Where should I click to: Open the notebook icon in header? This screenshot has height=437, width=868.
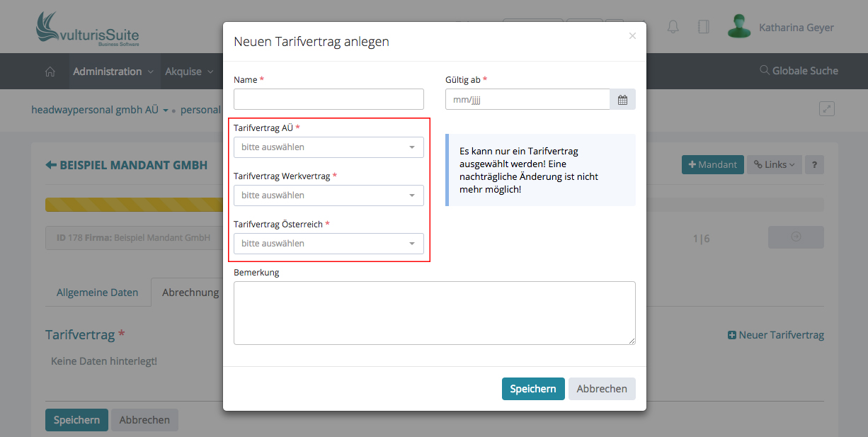[x=703, y=27]
